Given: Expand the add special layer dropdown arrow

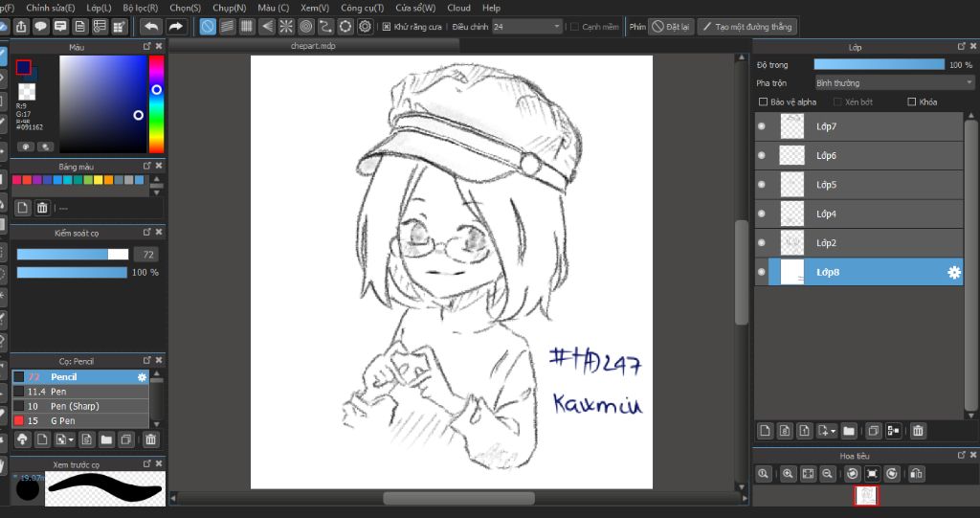Looking at the screenshot, I should pyautogui.click(x=834, y=431).
